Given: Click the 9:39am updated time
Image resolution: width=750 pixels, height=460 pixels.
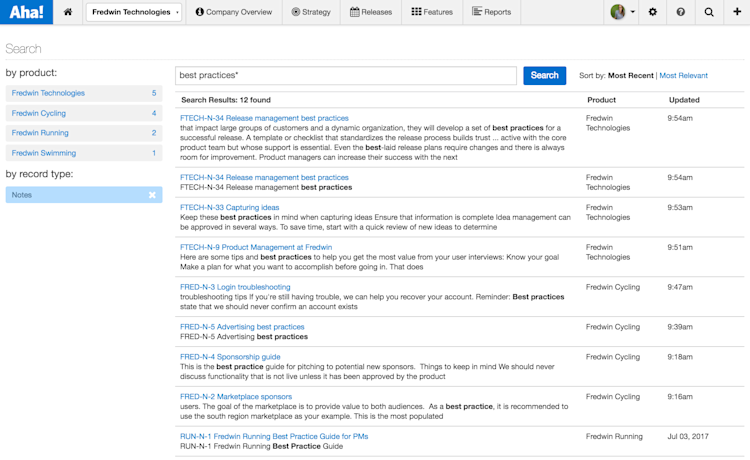Looking at the screenshot, I should point(680,327).
